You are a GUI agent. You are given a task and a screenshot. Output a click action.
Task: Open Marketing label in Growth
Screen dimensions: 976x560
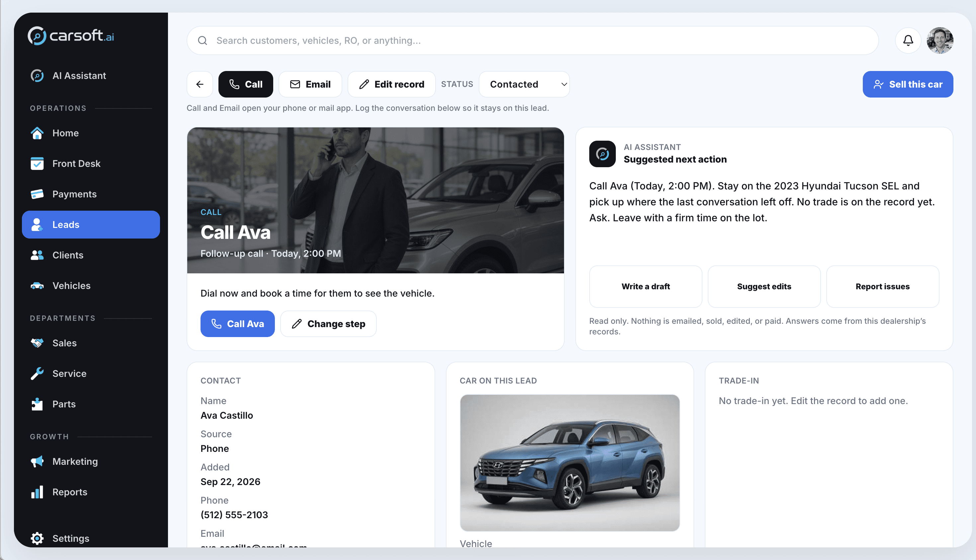[x=75, y=461]
